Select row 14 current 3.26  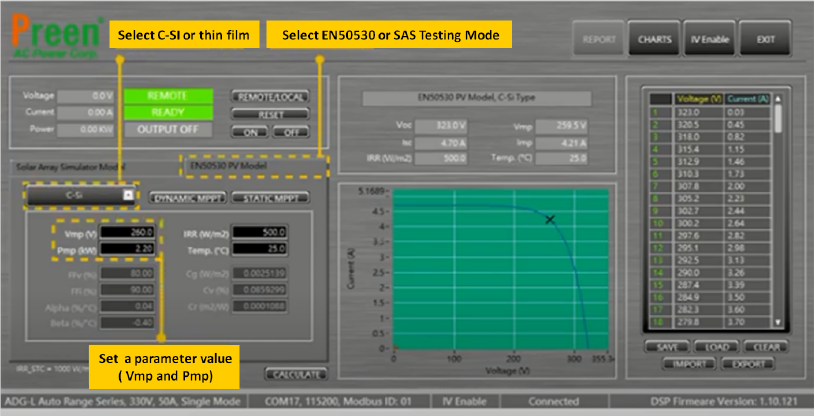click(748, 273)
